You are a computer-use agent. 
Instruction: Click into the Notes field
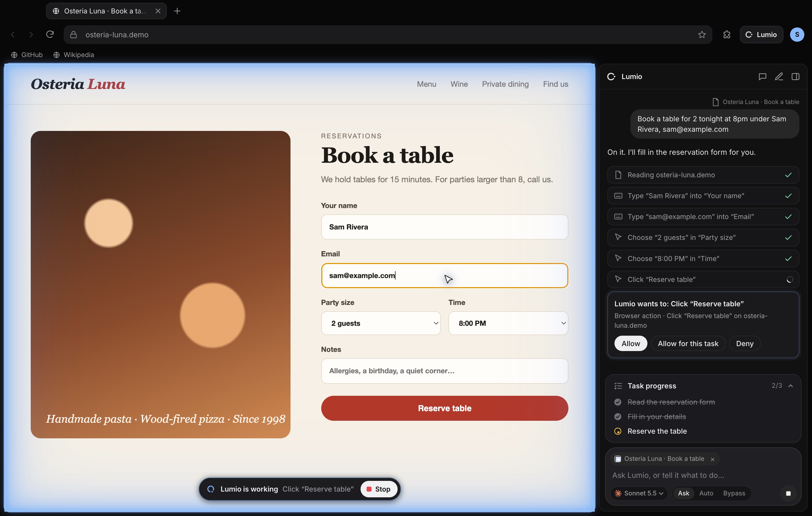(444, 371)
